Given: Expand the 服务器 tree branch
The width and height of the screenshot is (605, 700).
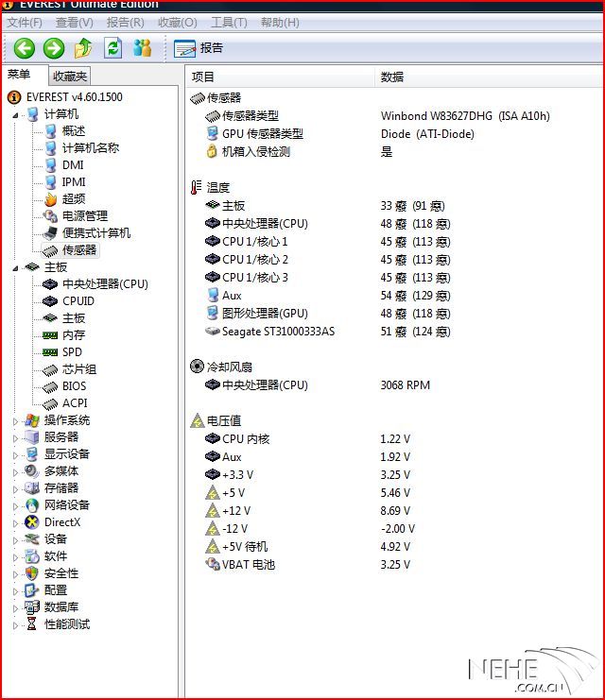Looking at the screenshot, I should pyautogui.click(x=16, y=438).
